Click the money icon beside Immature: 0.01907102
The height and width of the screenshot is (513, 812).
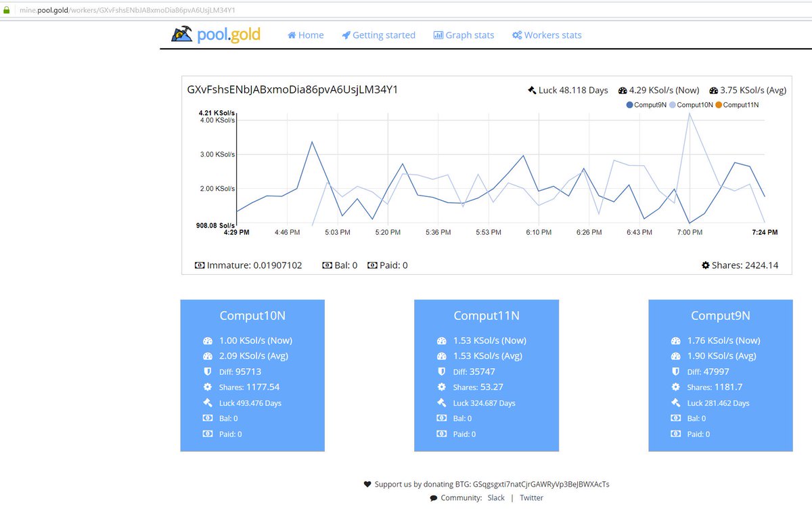(200, 265)
